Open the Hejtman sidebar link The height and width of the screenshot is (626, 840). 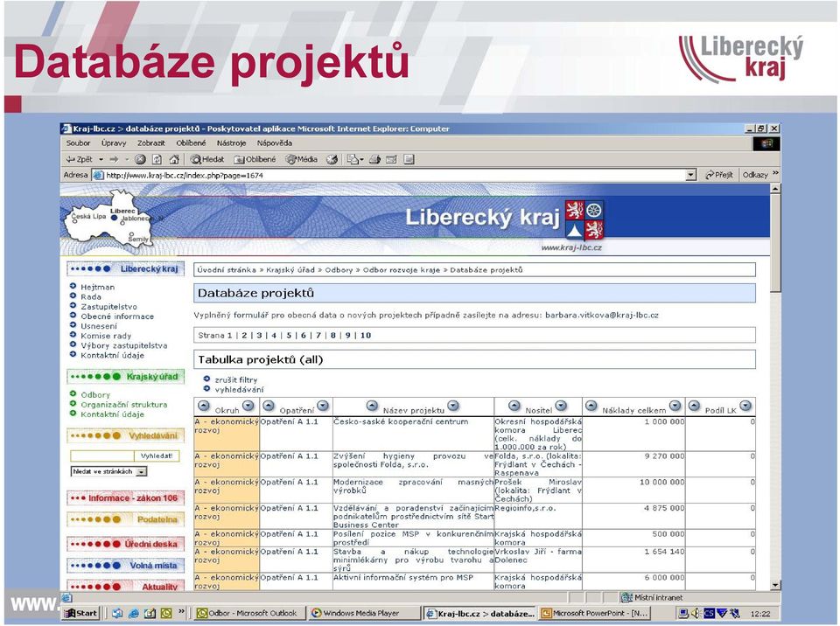point(97,287)
